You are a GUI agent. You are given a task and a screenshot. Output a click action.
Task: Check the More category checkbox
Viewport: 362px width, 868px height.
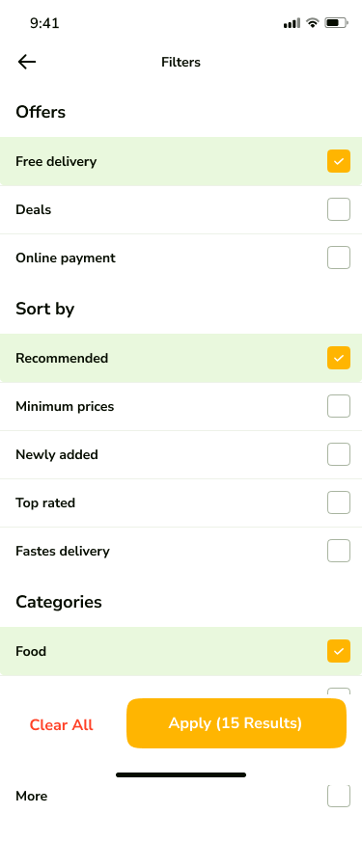339,796
